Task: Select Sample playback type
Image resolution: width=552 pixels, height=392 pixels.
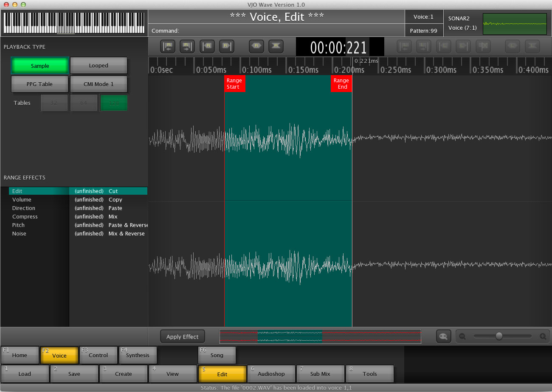Action: 40,66
